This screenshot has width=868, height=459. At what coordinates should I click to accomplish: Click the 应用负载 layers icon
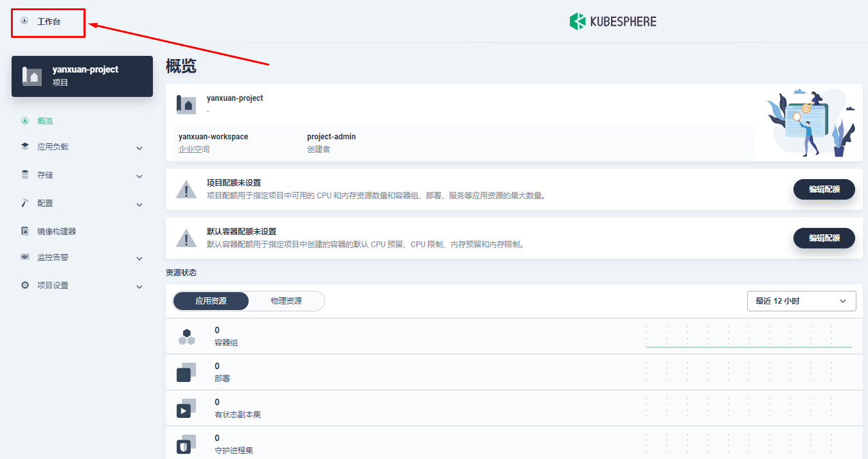(x=25, y=146)
